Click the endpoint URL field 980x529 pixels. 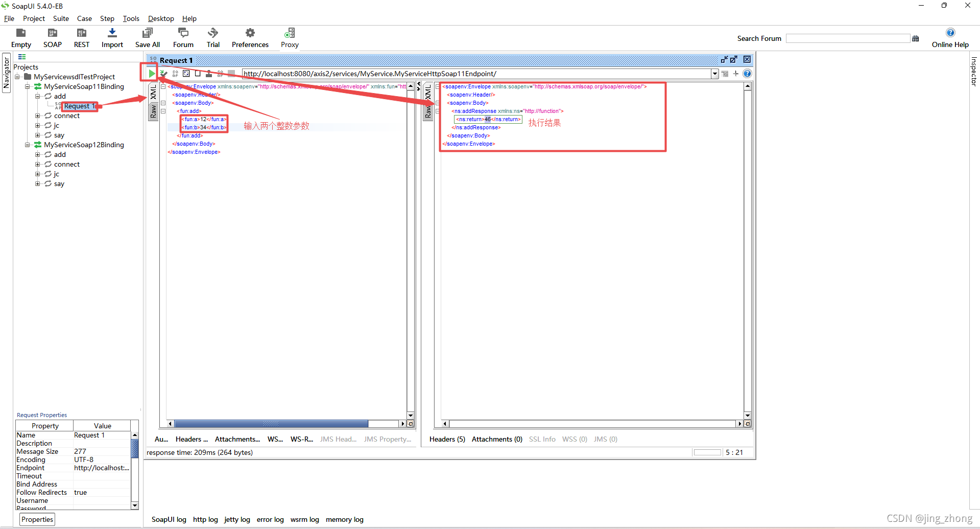pos(476,74)
